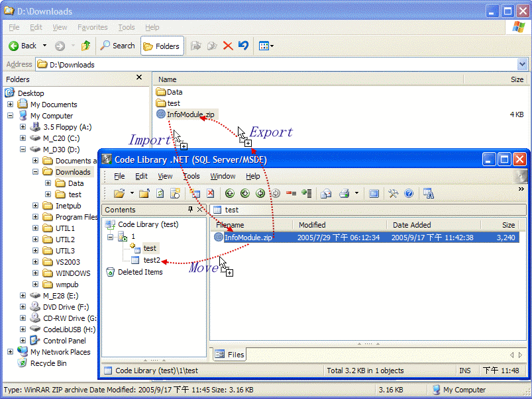This screenshot has height=399, width=532.
Task: Click the Forward button in Explorer toolbar
Action: point(60,46)
